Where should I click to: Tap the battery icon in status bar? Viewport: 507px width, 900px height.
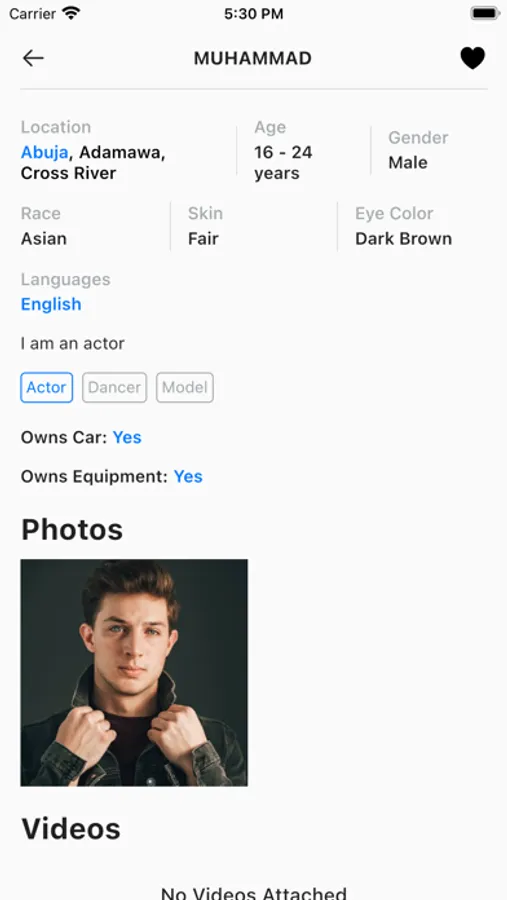[x=485, y=13]
